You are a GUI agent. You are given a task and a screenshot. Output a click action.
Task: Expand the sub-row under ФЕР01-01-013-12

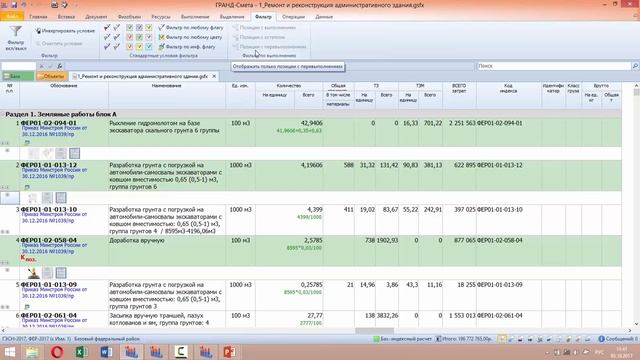pyautogui.click(x=7, y=195)
